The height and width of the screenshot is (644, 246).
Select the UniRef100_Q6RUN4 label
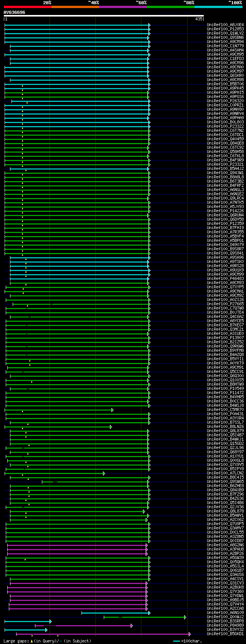point(225,215)
